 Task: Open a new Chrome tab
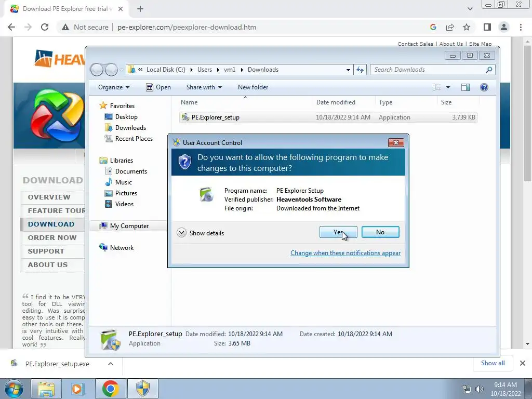[x=140, y=9]
